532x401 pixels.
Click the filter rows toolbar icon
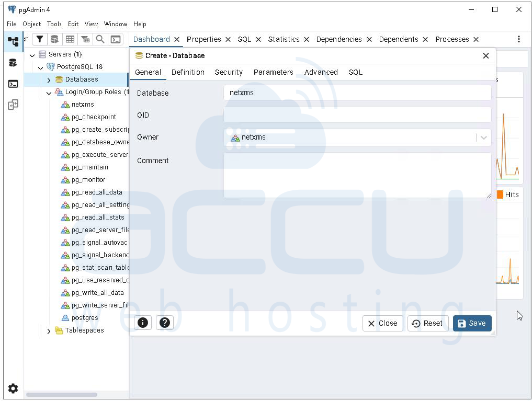[x=40, y=39]
